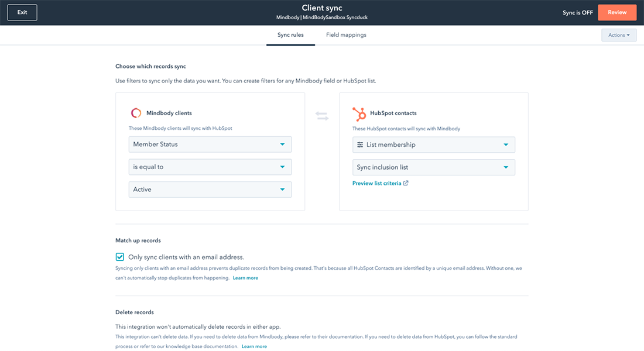Open the List membership dropdown
This screenshot has width=644, height=351.
pyautogui.click(x=434, y=145)
